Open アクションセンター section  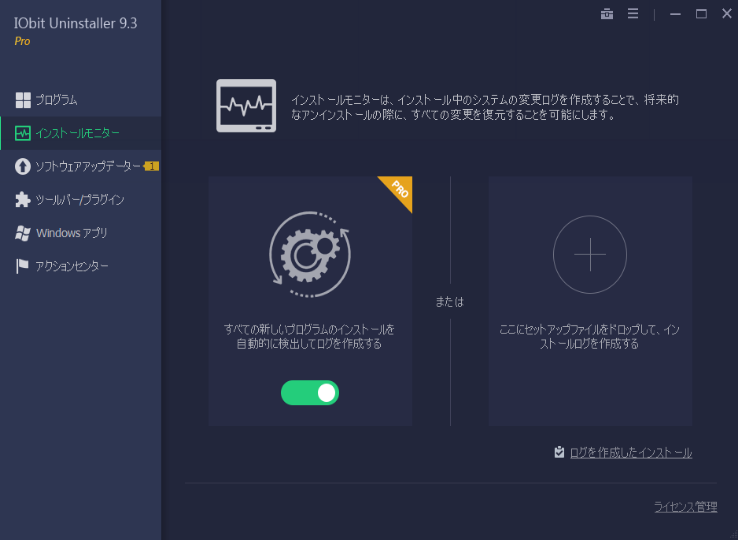(80, 266)
